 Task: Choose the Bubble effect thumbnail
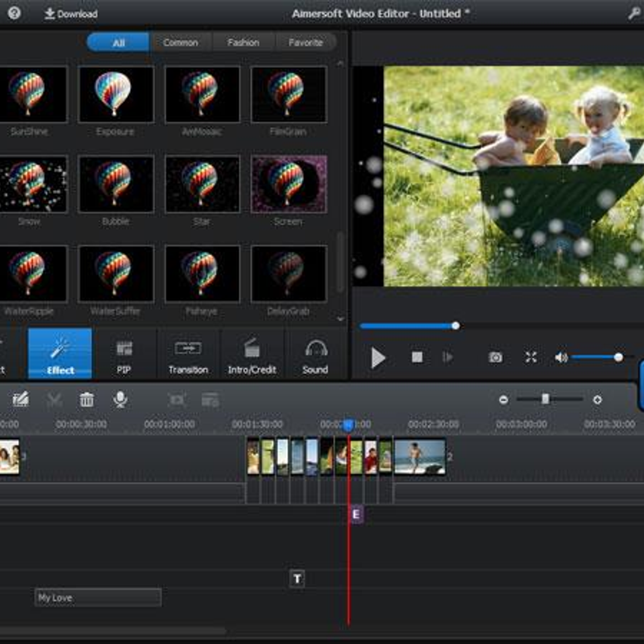click(x=116, y=184)
